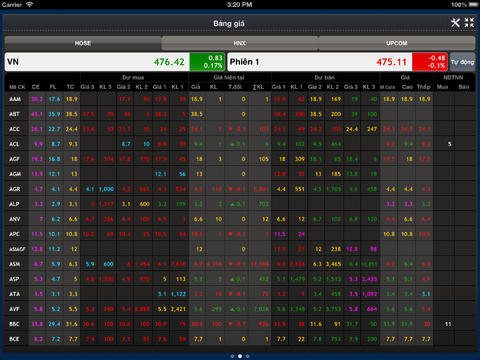Screen dimensions: 480x360
Task: Select the BBC stock symbol
Action: point(14,324)
